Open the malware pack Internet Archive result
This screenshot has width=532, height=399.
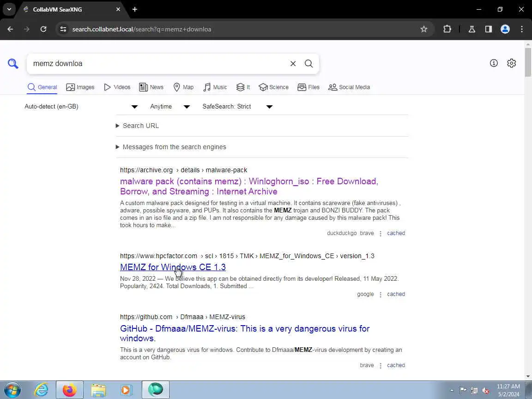pos(249,186)
